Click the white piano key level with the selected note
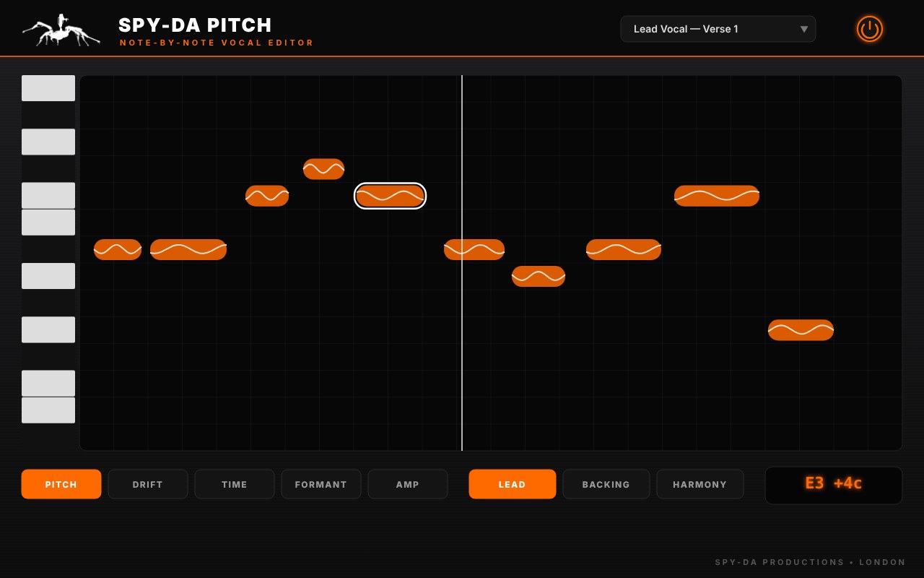The height and width of the screenshot is (578, 924). click(48, 196)
